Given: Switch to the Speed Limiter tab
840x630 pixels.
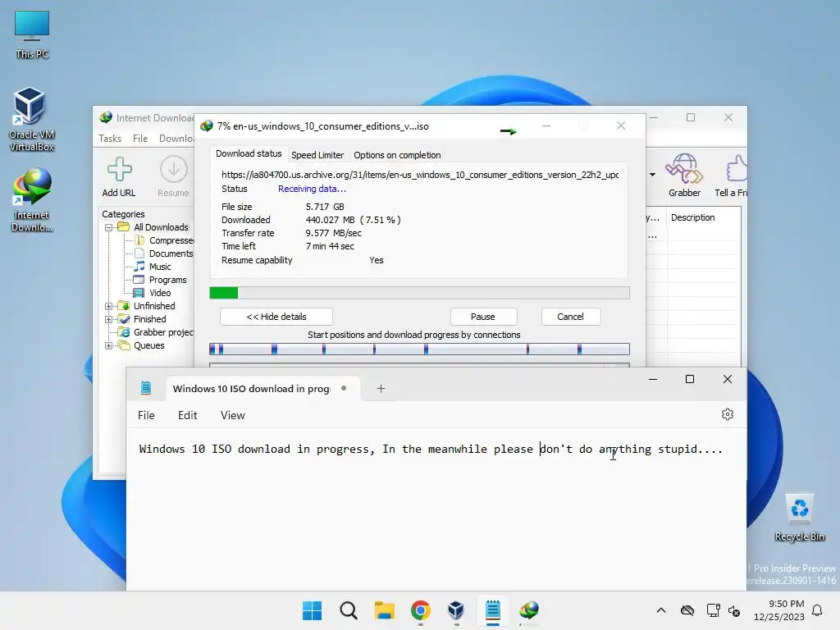Looking at the screenshot, I should 317,155.
